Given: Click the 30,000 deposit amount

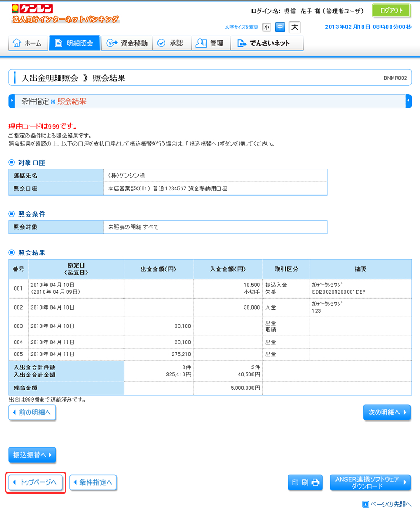Looking at the screenshot, I should click(252, 307).
